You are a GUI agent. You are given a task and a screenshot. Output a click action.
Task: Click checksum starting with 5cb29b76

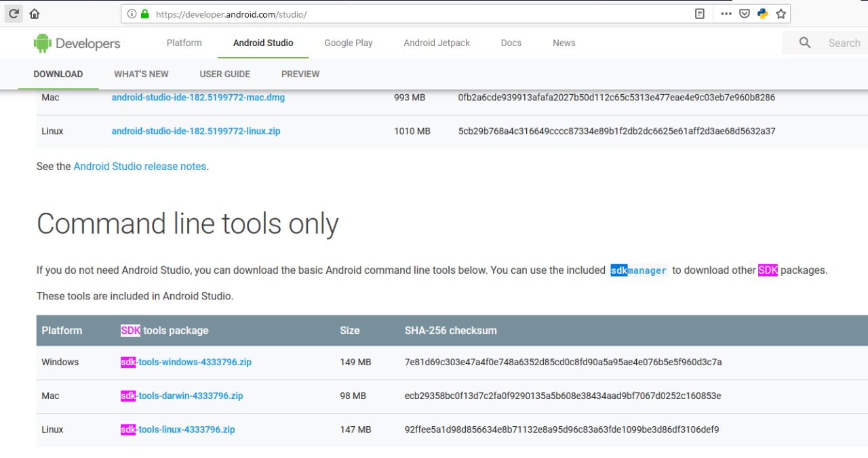(x=617, y=131)
